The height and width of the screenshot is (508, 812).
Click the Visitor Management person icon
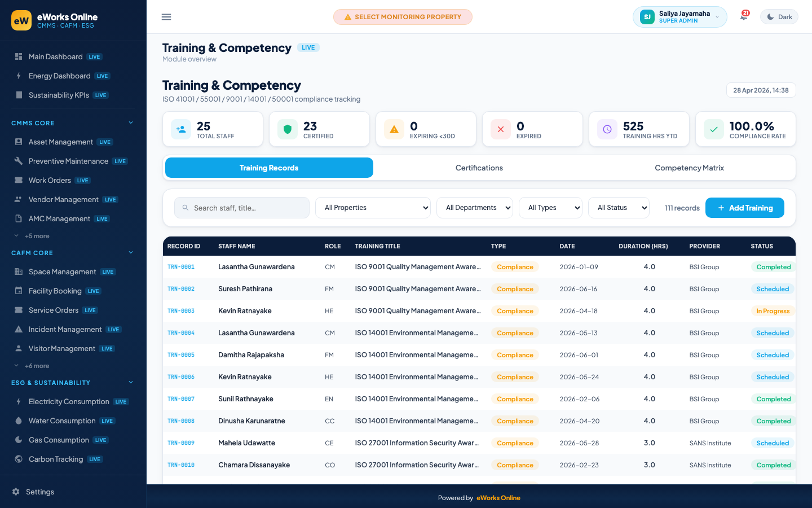19,348
